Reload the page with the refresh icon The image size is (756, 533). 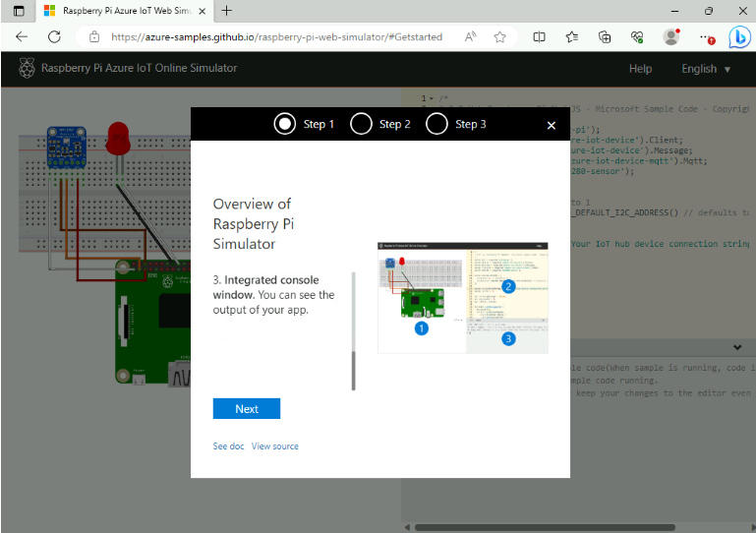coord(54,36)
